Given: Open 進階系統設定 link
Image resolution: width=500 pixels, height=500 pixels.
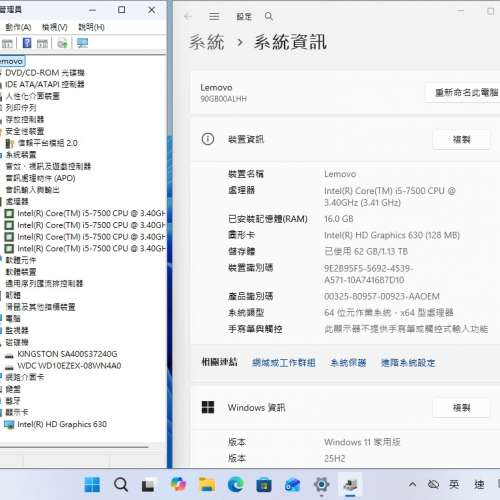Looking at the screenshot, I should pos(408,363).
